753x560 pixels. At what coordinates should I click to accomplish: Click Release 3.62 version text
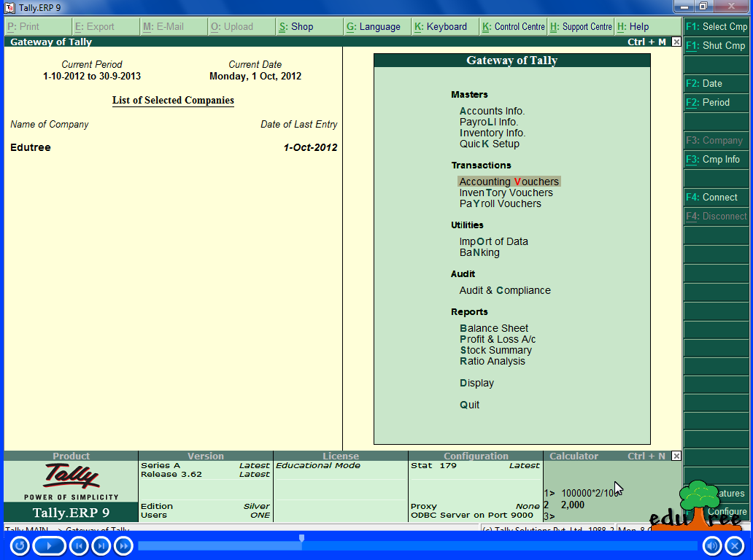click(x=171, y=474)
